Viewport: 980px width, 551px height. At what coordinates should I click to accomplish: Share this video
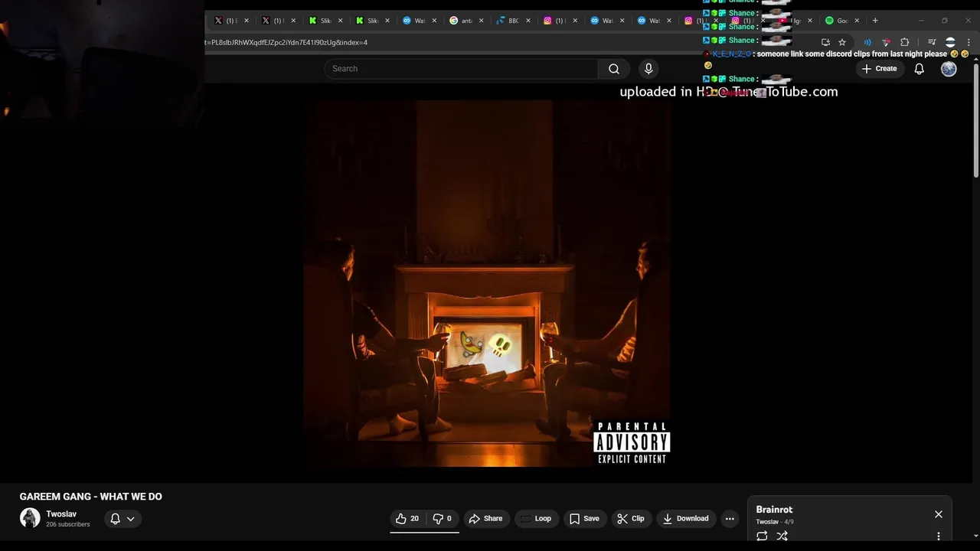pyautogui.click(x=485, y=519)
